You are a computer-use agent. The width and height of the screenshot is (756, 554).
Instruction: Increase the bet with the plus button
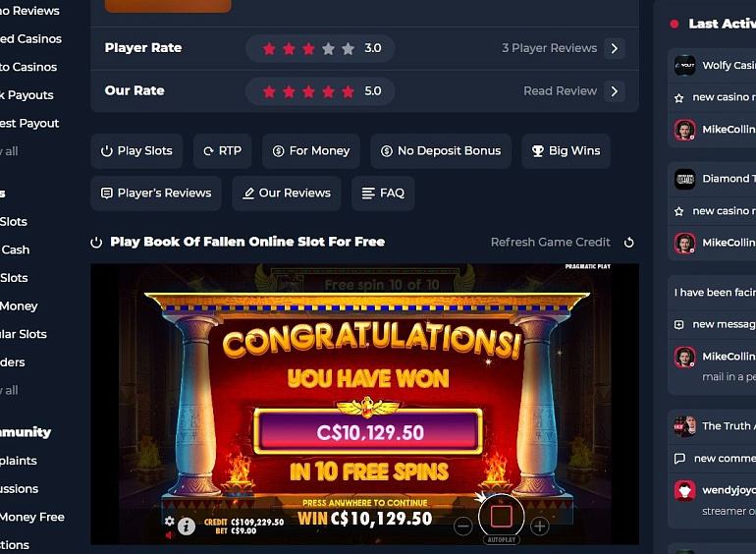coord(540,526)
